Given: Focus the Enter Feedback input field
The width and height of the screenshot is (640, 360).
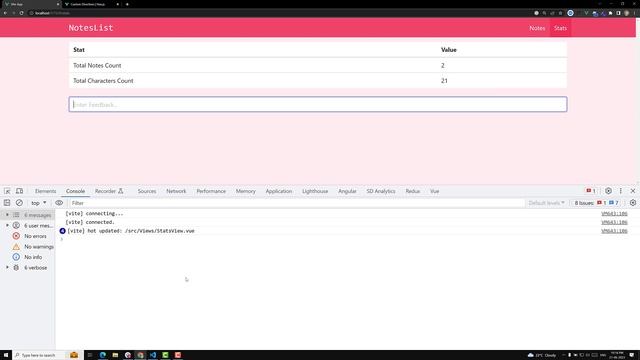Looking at the screenshot, I should pyautogui.click(x=318, y=104).
